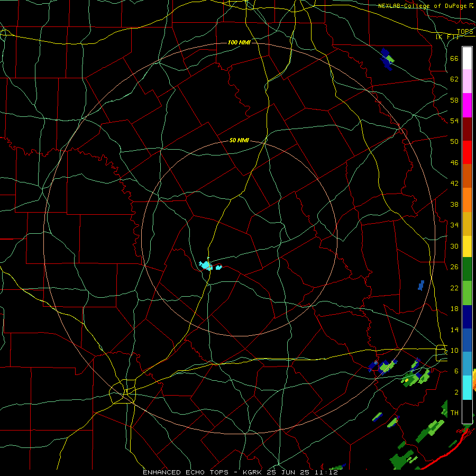Click the black TH swatch at legend bottom
This screenshot has width=476, height=476.
[467, 411]
